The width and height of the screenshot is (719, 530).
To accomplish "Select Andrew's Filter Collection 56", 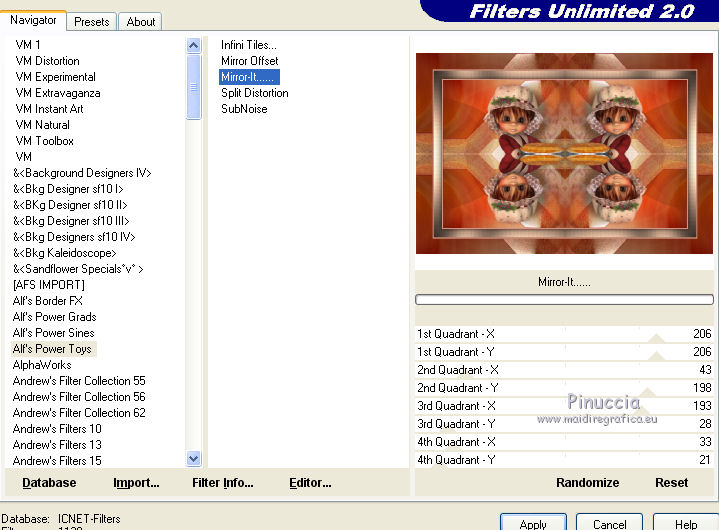I will 79,397.
